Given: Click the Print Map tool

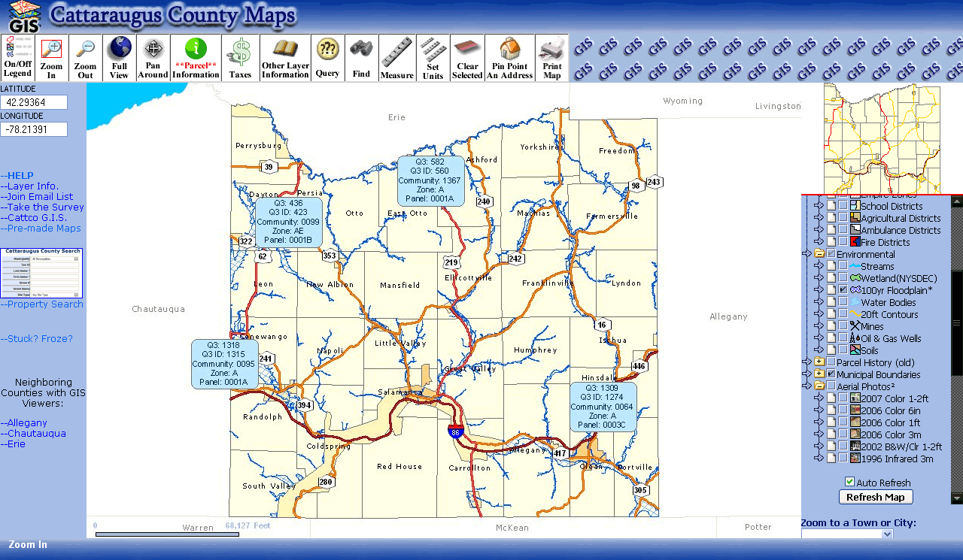Looking at the screenshot, I should pyautogui.click(x=551, y=58).
